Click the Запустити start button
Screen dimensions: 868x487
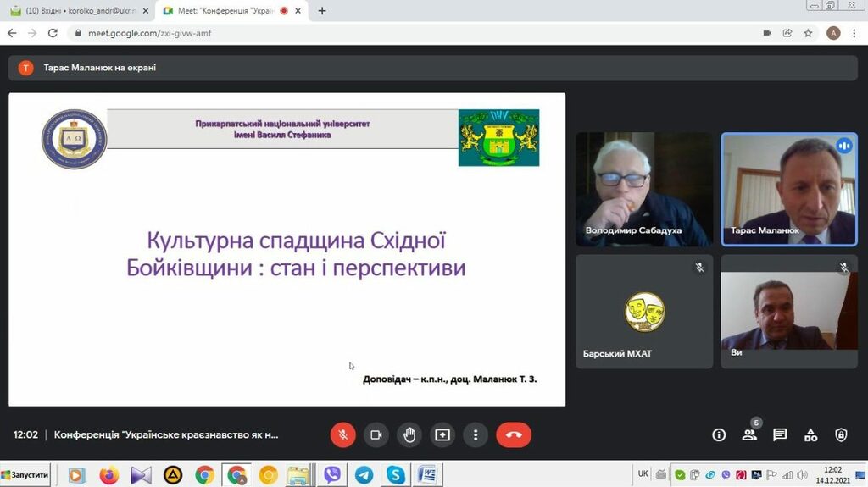[25, 474]
